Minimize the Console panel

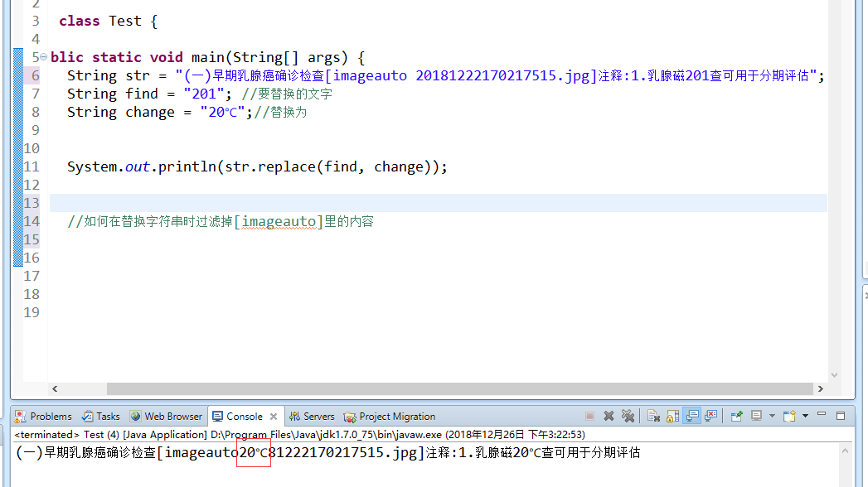click(822, 415)
